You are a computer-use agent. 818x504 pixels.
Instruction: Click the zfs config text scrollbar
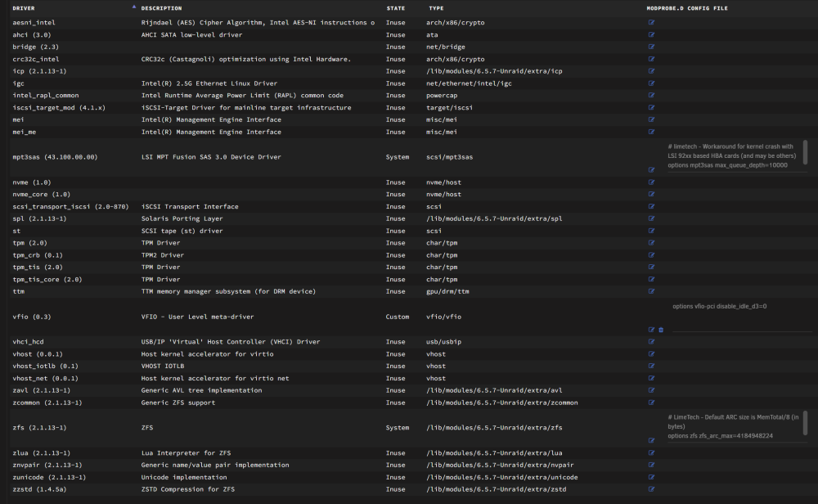tap(805, 423)
